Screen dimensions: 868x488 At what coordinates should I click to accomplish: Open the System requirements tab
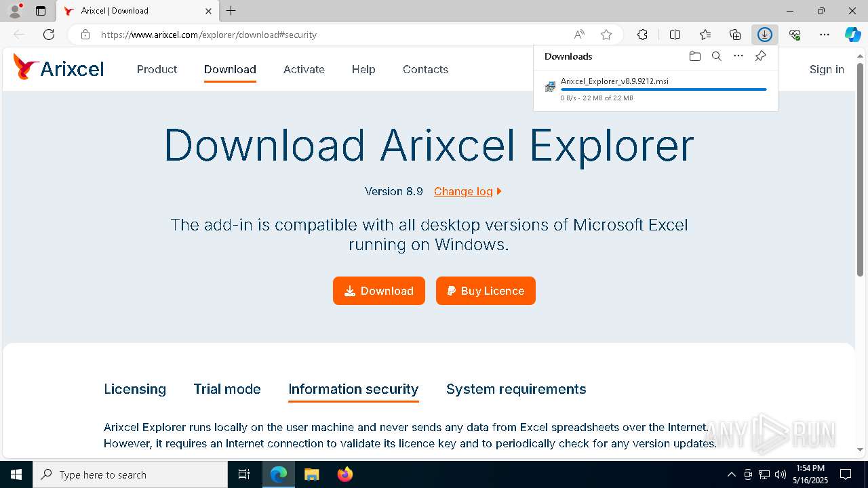coord(516,389)
